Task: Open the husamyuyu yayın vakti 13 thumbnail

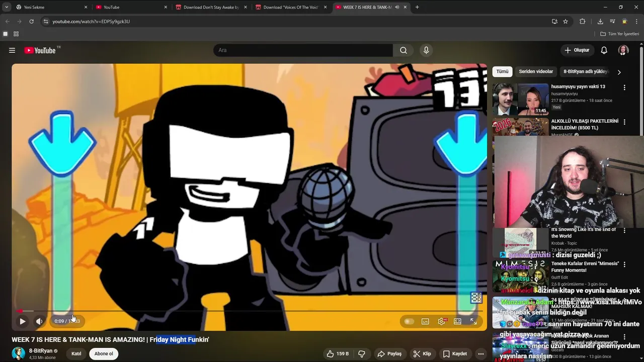Action: tap(520, 99)
